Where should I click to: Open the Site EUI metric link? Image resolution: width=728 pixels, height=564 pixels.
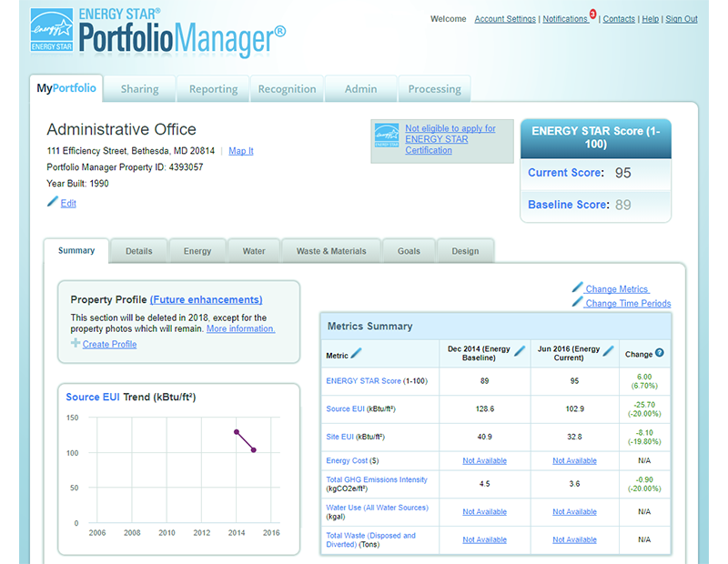(339, 437)
